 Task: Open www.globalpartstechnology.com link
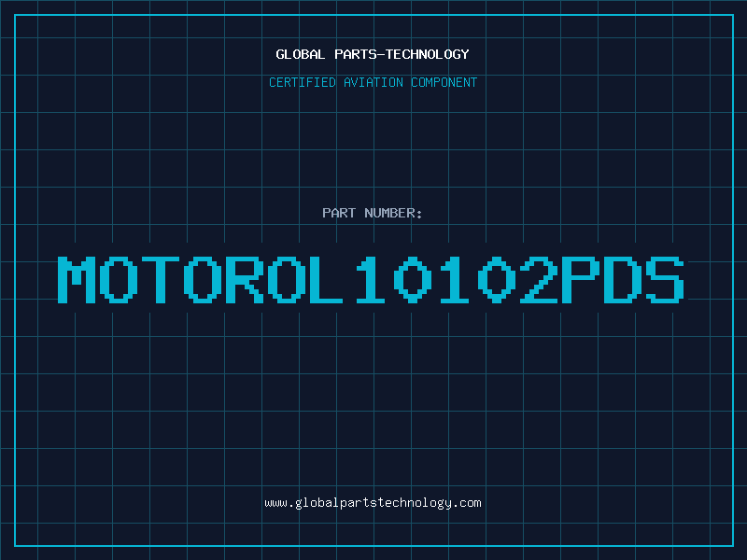click(x=373, y=503)
